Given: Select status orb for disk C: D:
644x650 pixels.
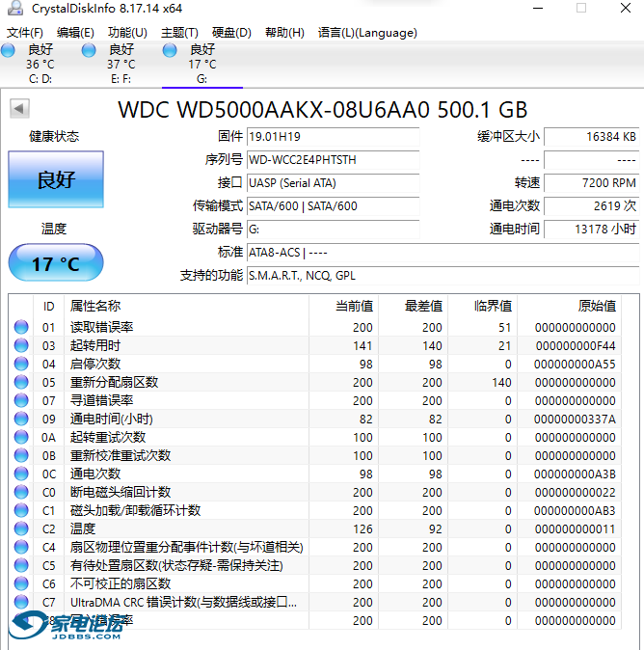Looking at the screenshot, I should pos(8,50).
